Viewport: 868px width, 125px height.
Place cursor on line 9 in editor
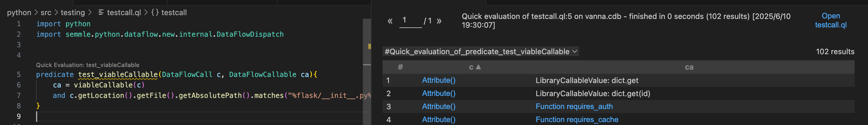pos(199,117)
